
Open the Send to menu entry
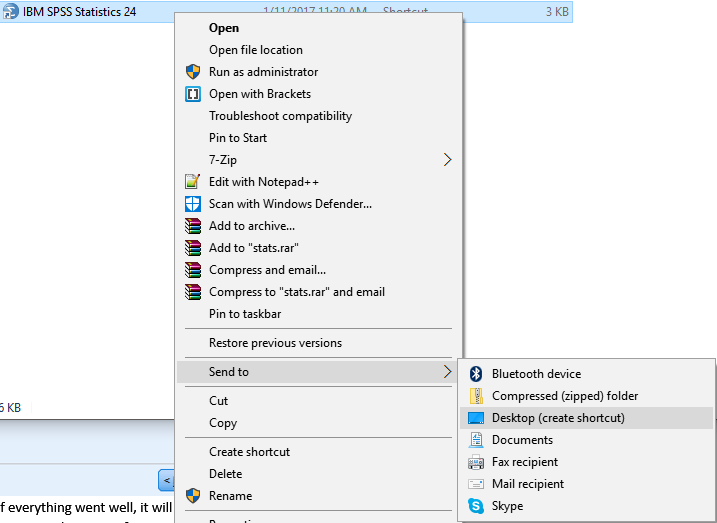pyautogui.click(x=318, y=372)
